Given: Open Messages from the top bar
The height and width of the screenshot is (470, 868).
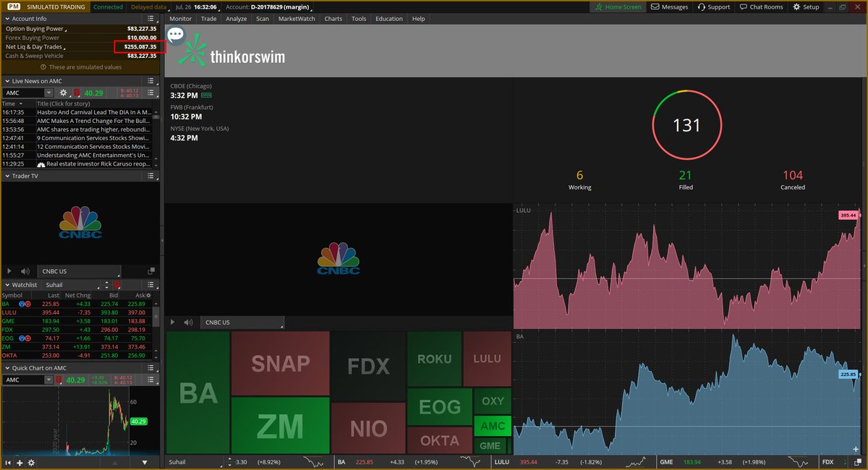Looking at the screenshot, I should 670,7.
